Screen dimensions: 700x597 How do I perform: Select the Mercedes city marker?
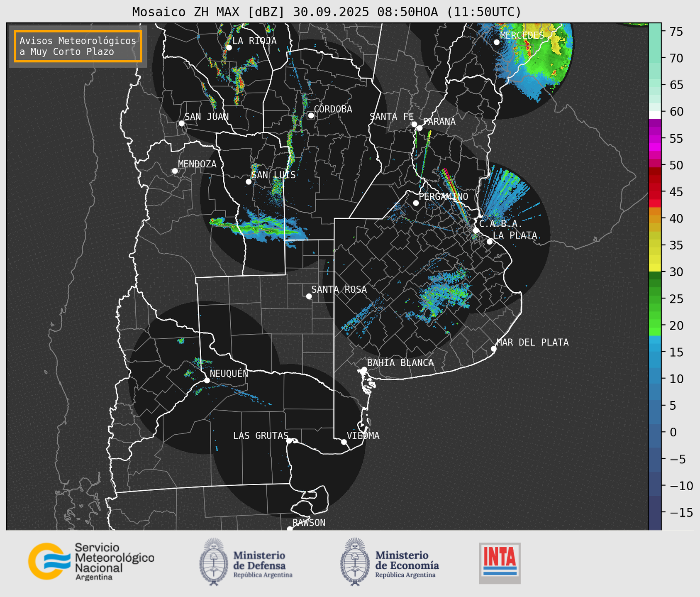[496, 42]
